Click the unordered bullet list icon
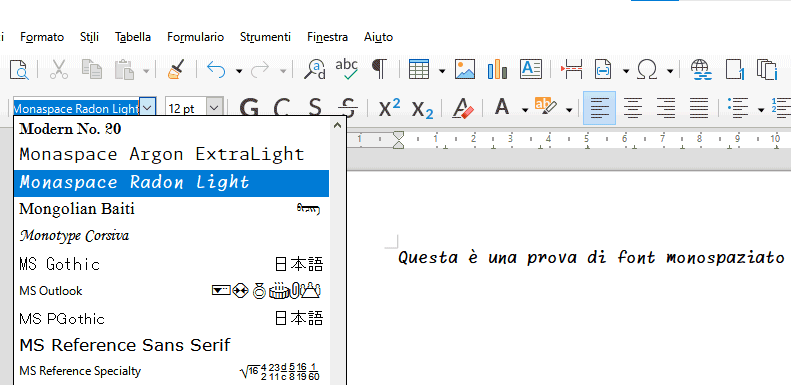Screen dimensions: 791x385 point(738,108)
